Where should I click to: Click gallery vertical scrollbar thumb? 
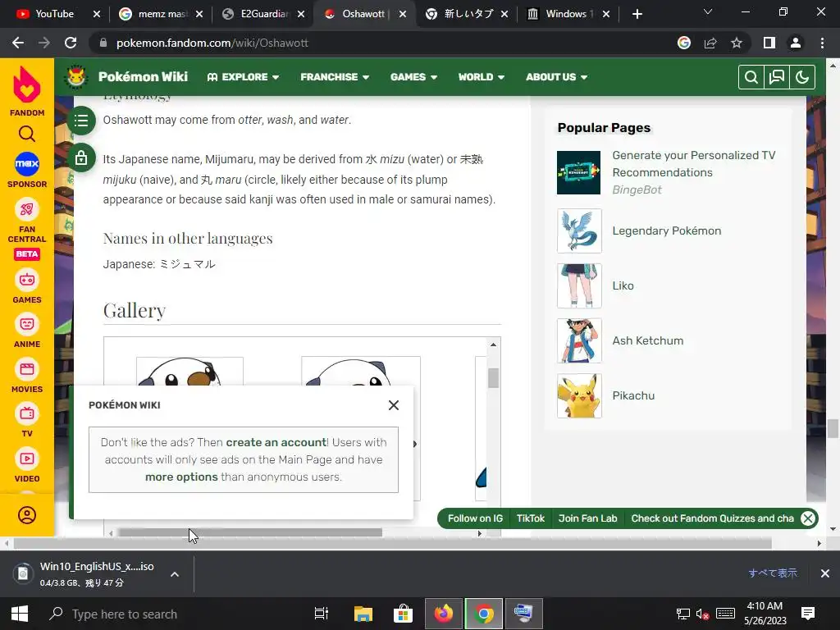(x=493, y=377)
